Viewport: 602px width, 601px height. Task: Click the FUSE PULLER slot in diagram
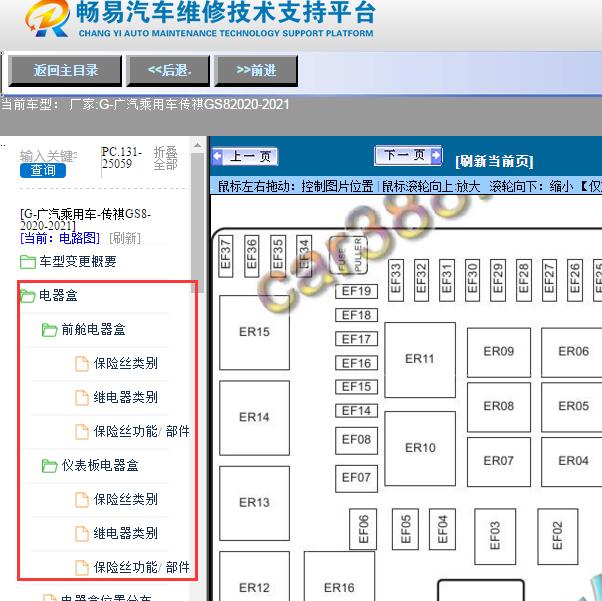(349, 255)
